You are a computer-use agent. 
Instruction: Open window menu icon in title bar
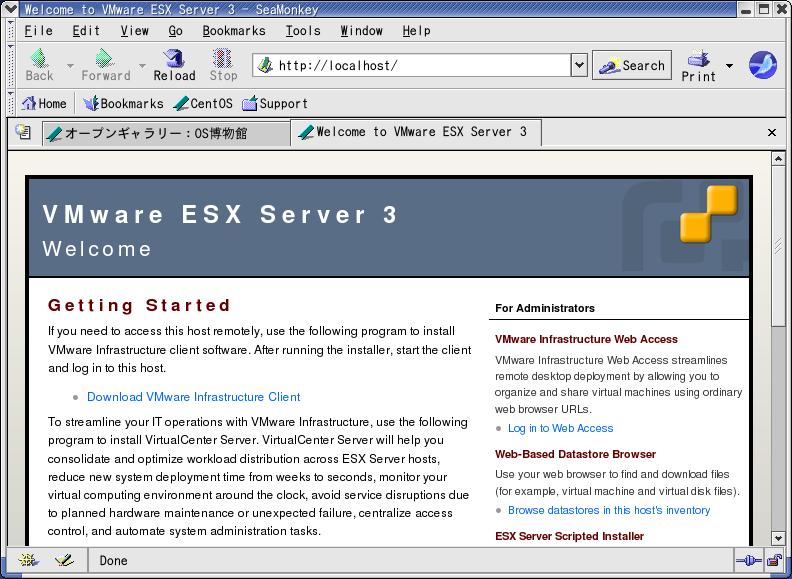[x=10, y=9]
